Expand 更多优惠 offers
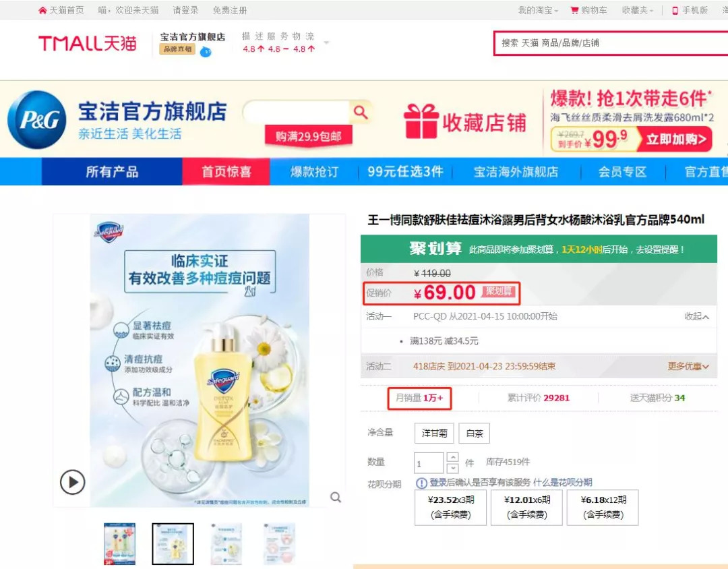This screenshot has width=728, height=569. tap(688, 366)
